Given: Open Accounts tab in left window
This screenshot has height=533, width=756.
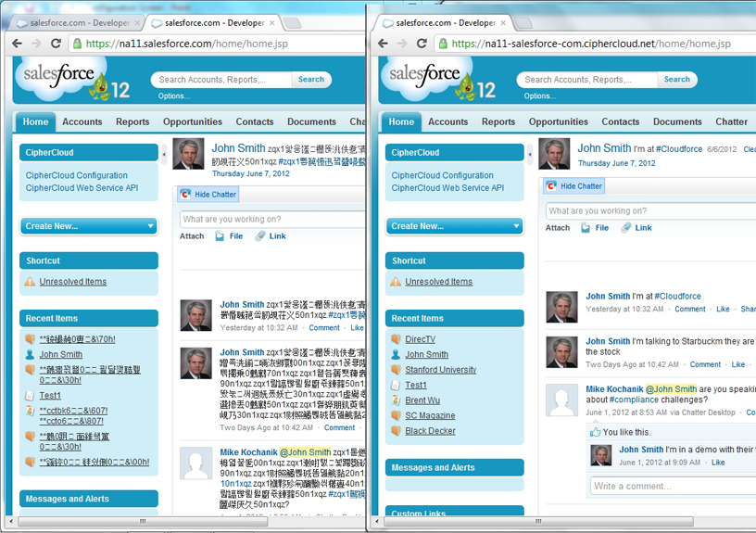Looking at the screenshot, I should pyautogui.click(x=82, y=121).
